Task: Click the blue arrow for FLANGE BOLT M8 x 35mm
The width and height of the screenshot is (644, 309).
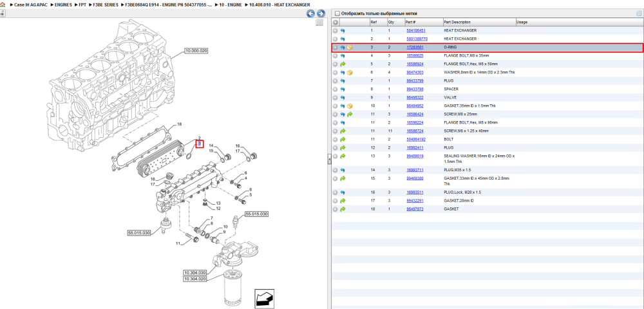Action: (x=343, y=56)
